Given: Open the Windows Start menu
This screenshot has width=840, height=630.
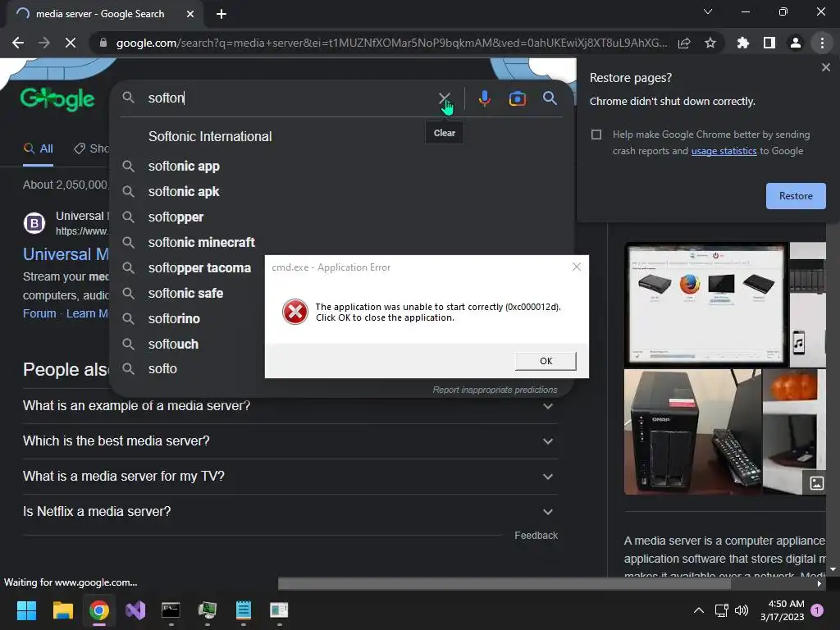Looking at the screenshot, I should pos(26,610).
